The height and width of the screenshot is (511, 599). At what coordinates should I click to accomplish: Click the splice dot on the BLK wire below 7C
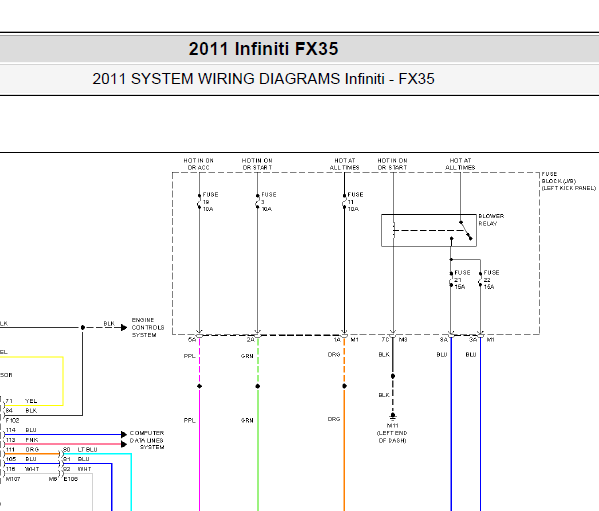click(393, 376)
